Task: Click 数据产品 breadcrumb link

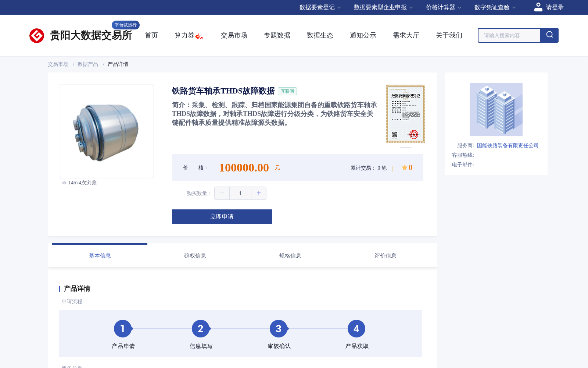Action: click(x=88, y=64)
